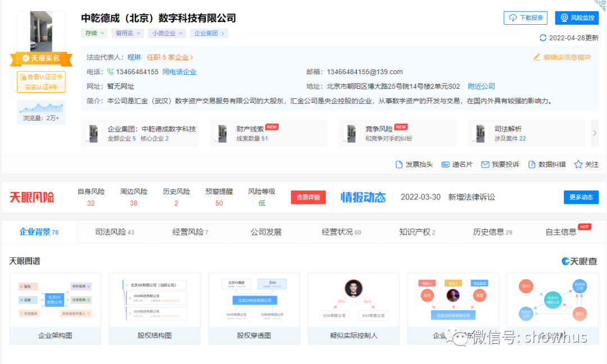
Task: Click the 情报动态 heading logo
Action: point(363,197)
